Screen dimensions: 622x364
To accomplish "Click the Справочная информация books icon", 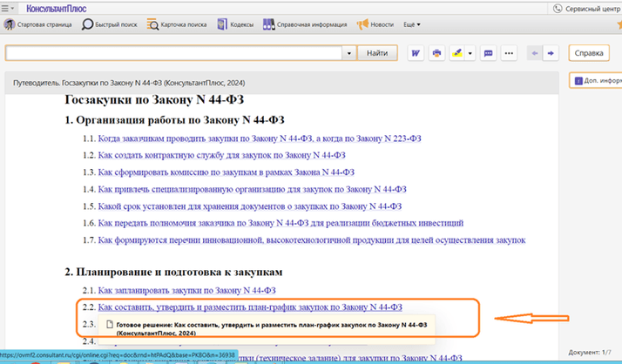I will click(268, 24).
